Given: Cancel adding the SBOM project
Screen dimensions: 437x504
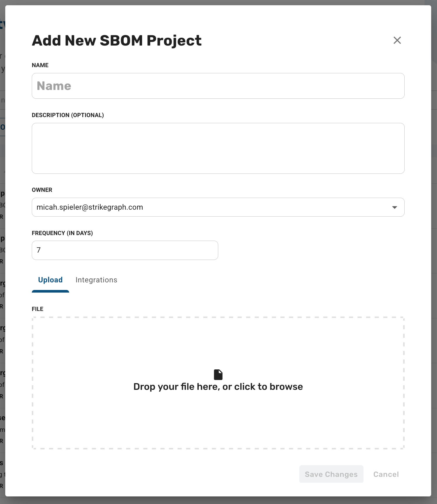Looking at the screenshot, I should click(386, 474).
